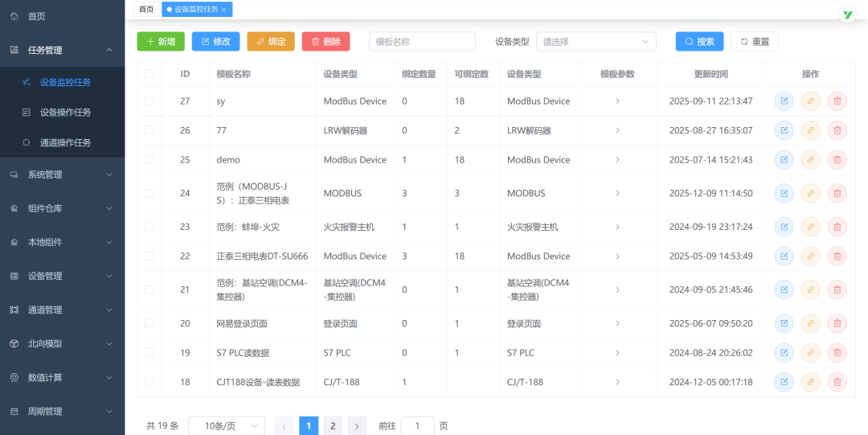Click the delete icon for S7 PLC读数据 row
This screenshot has width=868, height=435.
click(x=837, y=353)
